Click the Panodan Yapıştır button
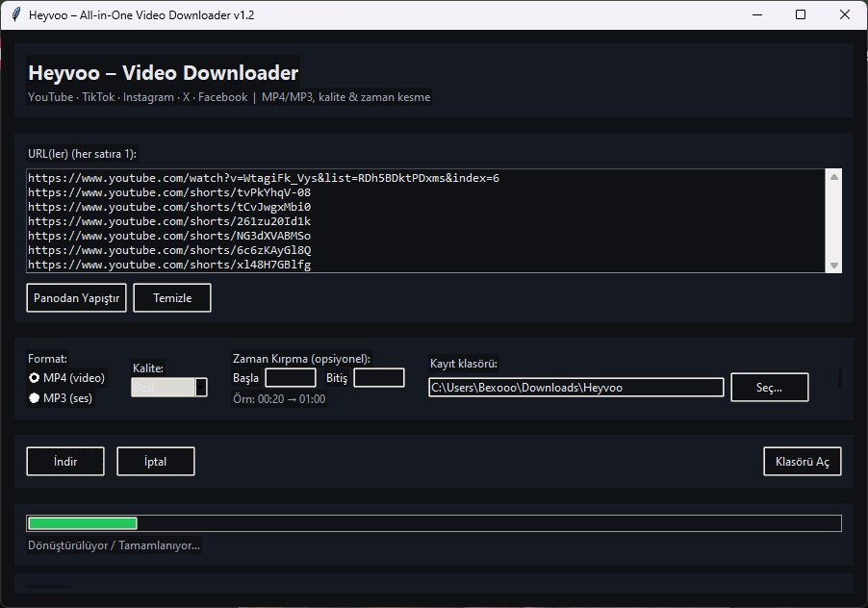 (76, 297)
